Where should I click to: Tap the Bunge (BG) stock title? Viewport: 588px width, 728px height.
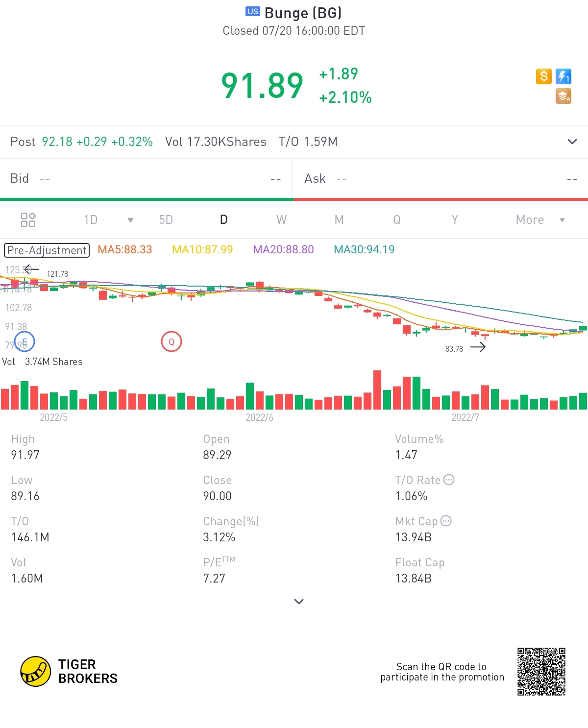click(x=303, y=12)
